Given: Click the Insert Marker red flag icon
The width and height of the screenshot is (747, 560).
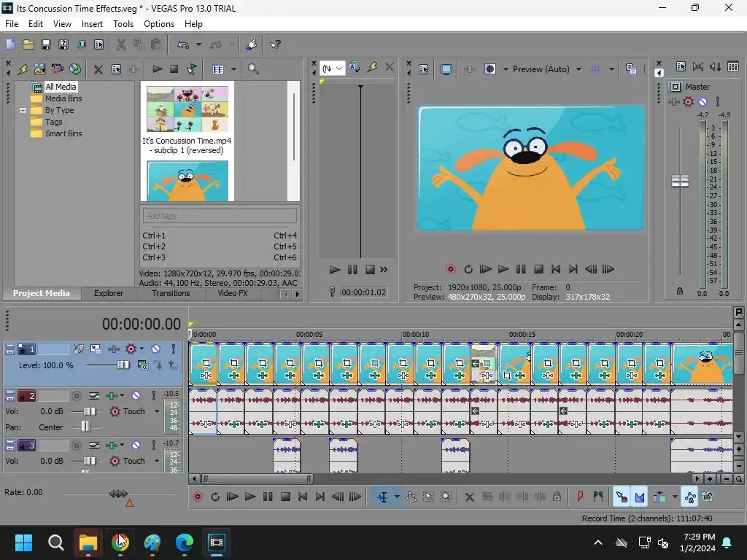Looking at the screenshot, I should click(x=580, y=497).
